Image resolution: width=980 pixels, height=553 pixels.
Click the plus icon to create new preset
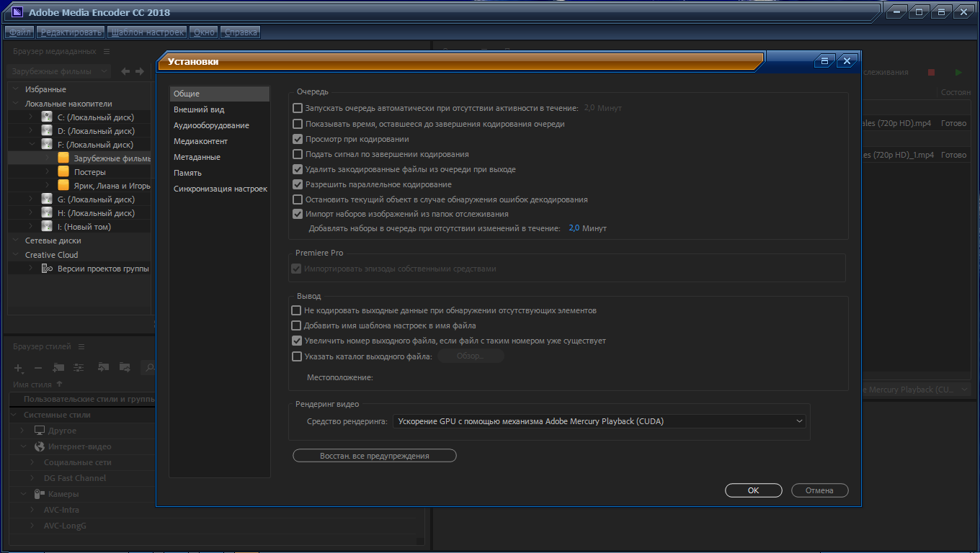[x=19, y=368]
